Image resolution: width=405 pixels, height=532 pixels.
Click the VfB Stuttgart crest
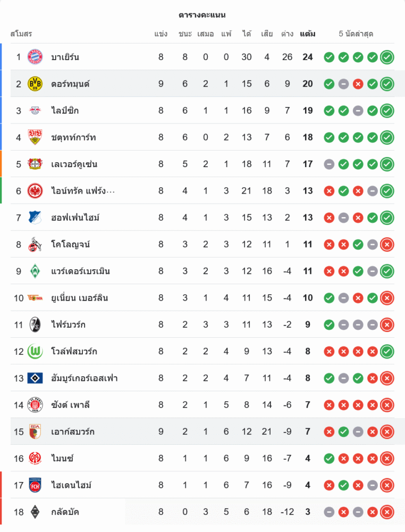coord(35,137)
